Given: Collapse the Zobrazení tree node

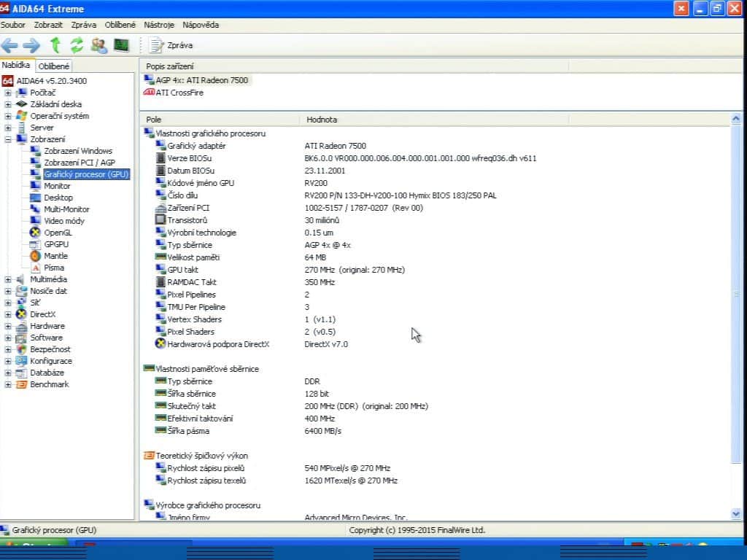Looking at the screenshot, I should 7,139.
